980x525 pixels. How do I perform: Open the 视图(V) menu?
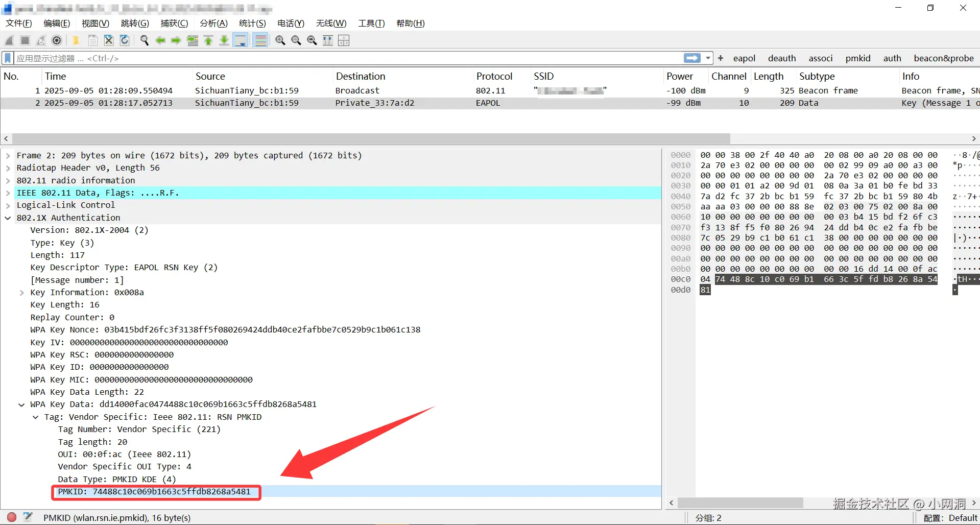coord(95,23)
